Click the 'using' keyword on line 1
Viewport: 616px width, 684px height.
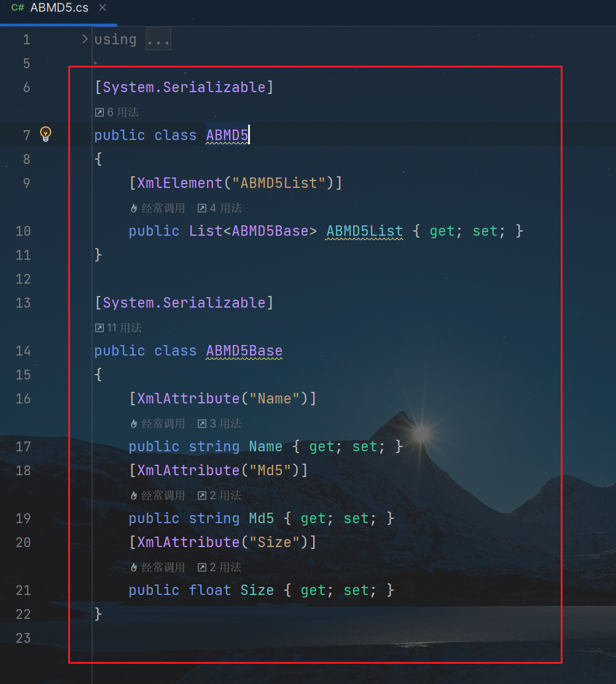(x=115, y=40)
